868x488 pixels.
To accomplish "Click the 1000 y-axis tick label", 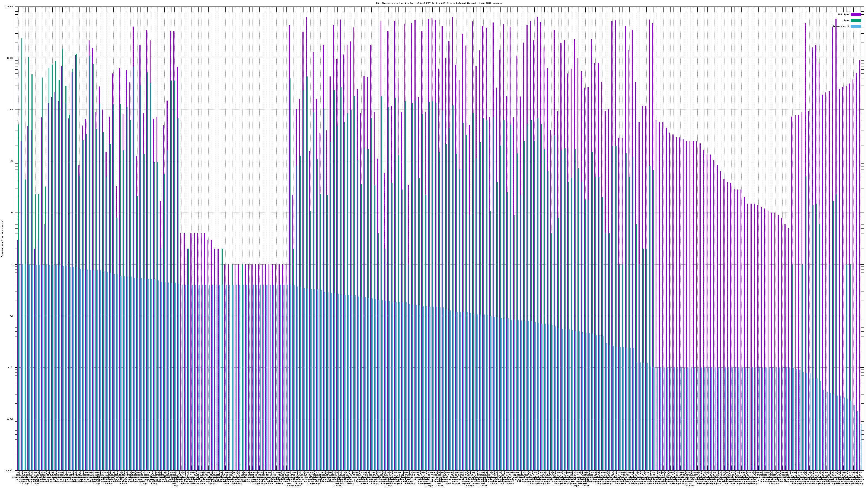I will click(x=11, y=110).
